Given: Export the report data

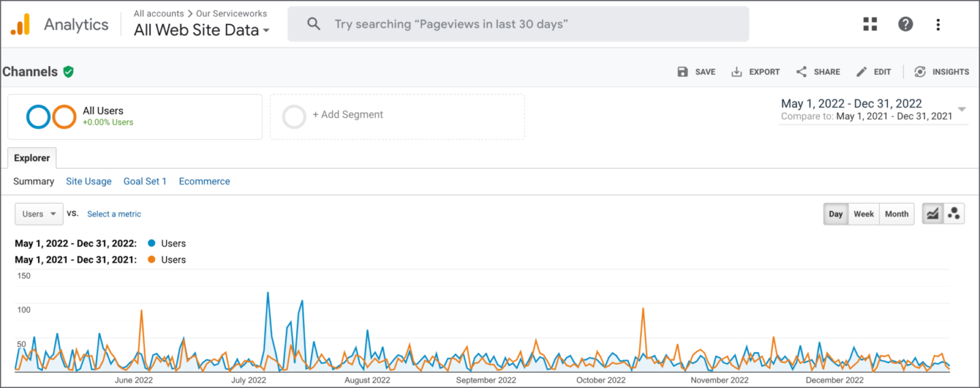Looking at the screenshot, I should 755,71.
